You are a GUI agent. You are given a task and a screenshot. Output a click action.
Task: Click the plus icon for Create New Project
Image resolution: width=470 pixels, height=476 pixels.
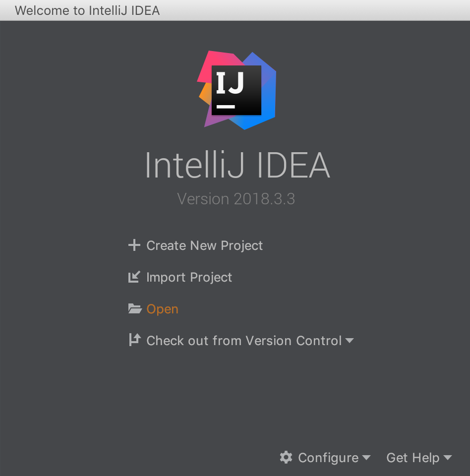coord(134,245)
